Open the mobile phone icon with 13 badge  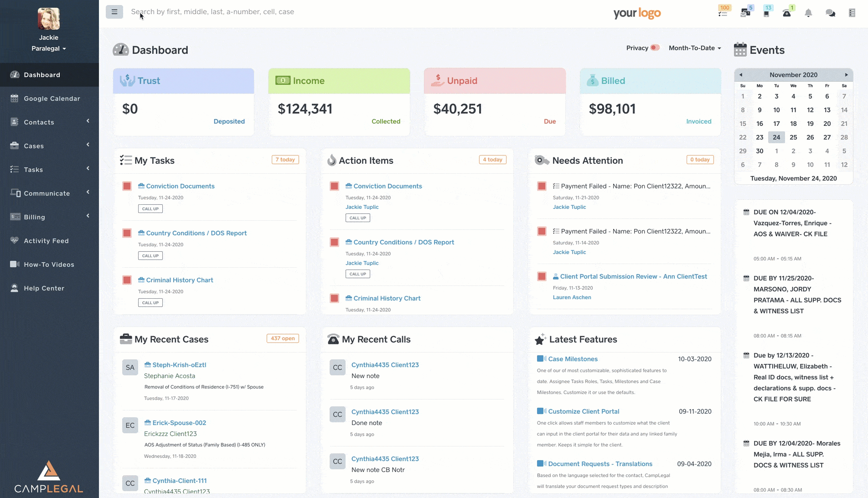pos(766,13)
